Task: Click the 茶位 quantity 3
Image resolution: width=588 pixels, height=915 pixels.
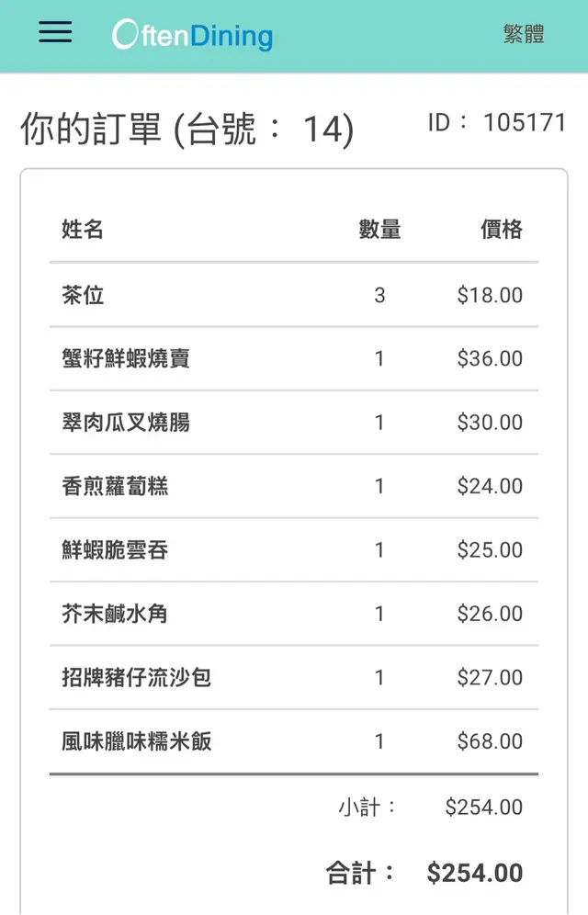Action: [x=379, y=295]
